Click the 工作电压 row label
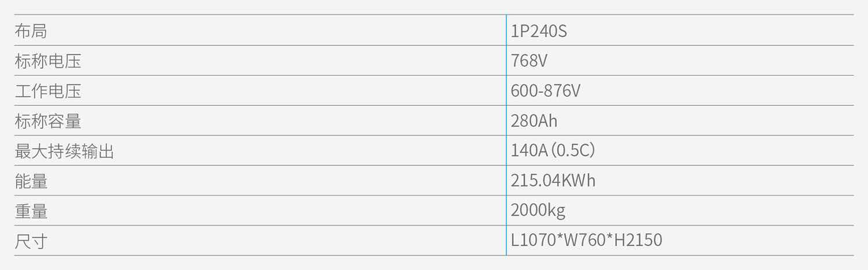The width and height of the screenshot is (868, 270). (47, 91)
